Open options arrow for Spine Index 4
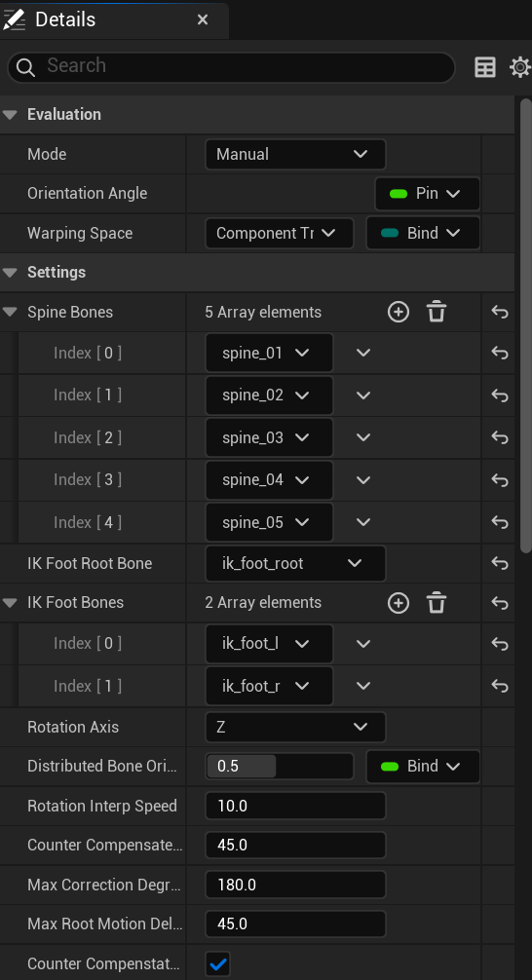The width and height of the screenshot is (532, 980). 363,522
